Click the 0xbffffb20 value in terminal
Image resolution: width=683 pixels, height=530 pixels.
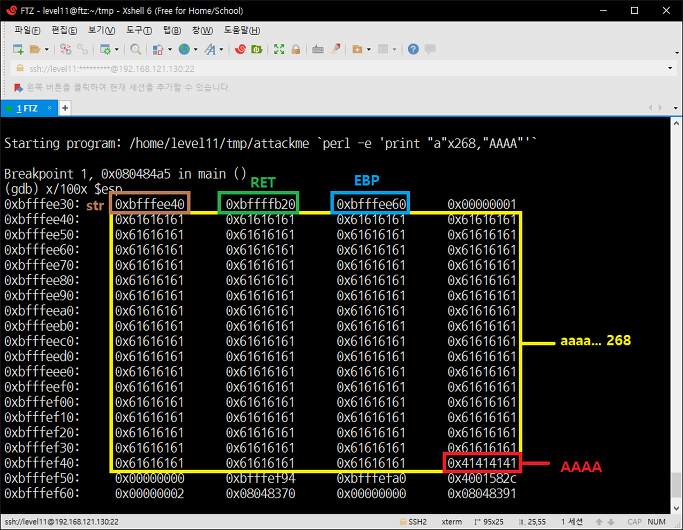[260, 204]
